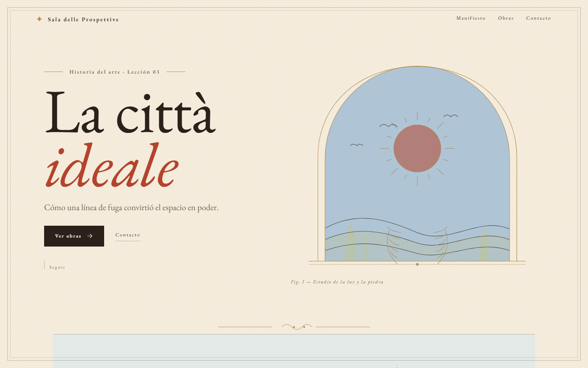The width and height of the screenshot is (588, 368).
Task: Click the Seguir scroll indicator
Action: [x=55, y=266]
